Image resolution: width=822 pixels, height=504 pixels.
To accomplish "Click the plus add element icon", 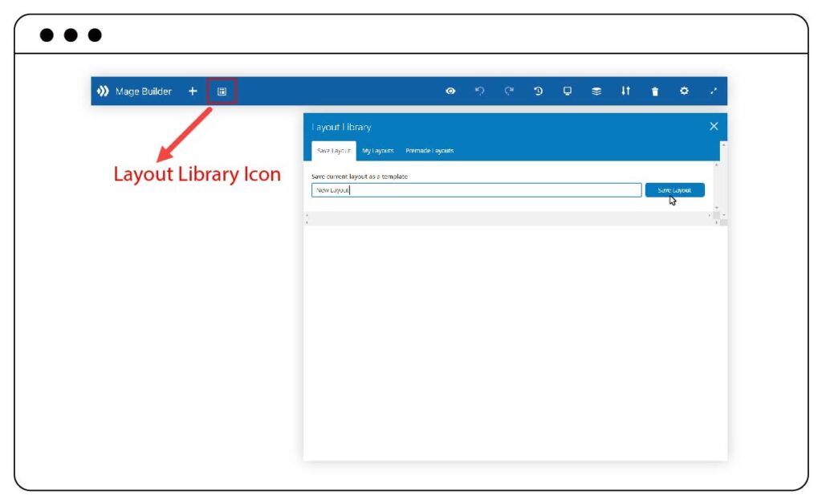I will coord(193,91).
